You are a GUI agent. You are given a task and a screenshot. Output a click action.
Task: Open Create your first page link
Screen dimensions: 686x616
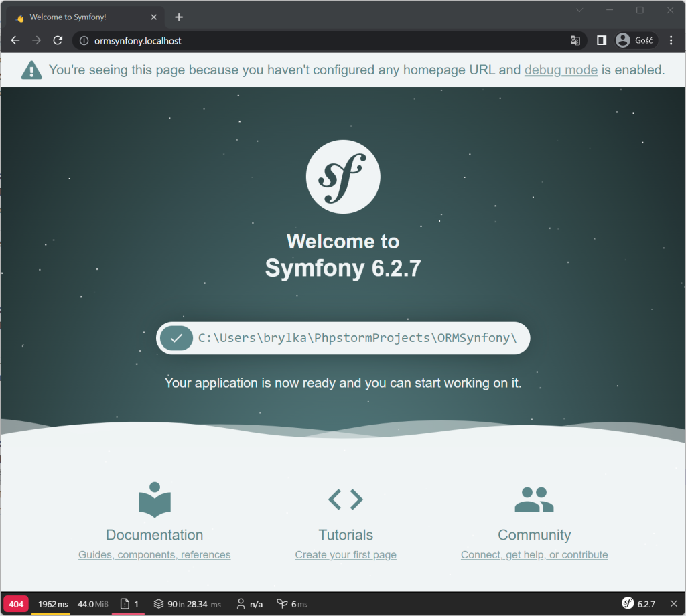coord(346,555)
